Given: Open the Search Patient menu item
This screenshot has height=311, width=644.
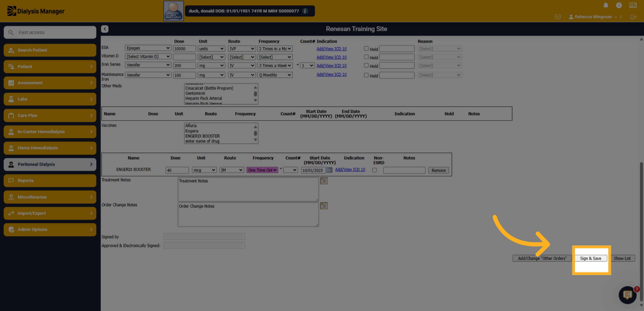Looking at the screenshot, I should click(x=50, y=50).
